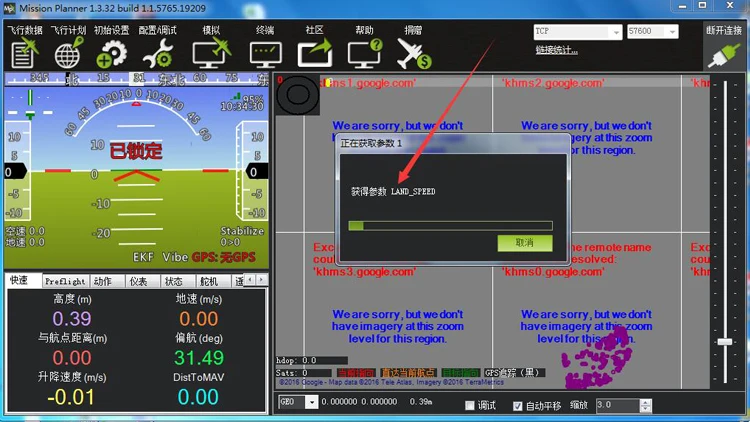Click the Stabilize flight mode text
Screen dimensions: 750x422
242,231
